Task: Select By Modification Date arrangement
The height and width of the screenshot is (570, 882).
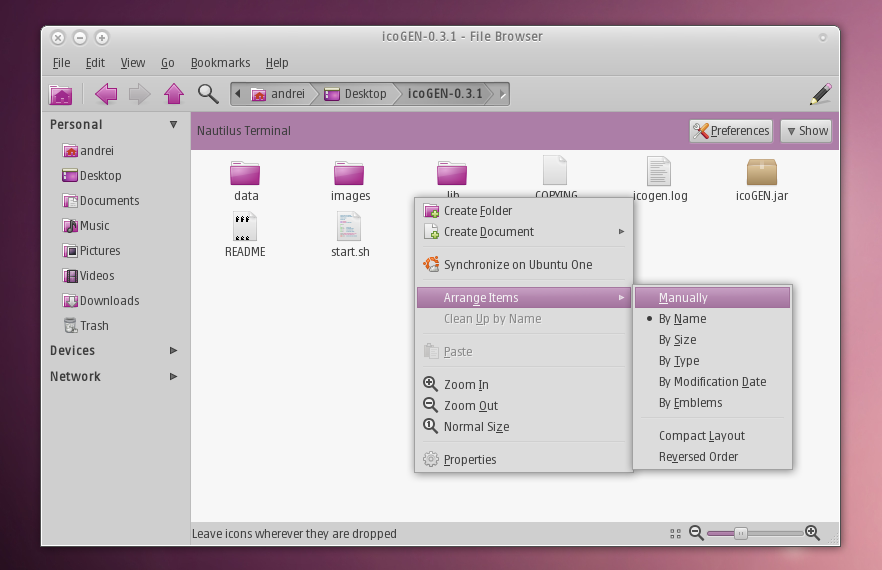Action: [713, 382]
